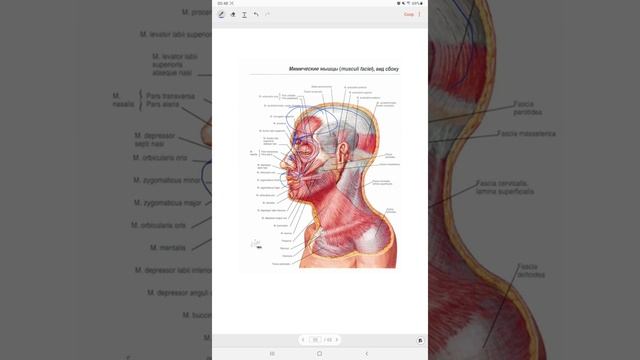Click the diagram title 'Мимические мышцы'
This screenshot has width=640, height=360.
point(313,69)
